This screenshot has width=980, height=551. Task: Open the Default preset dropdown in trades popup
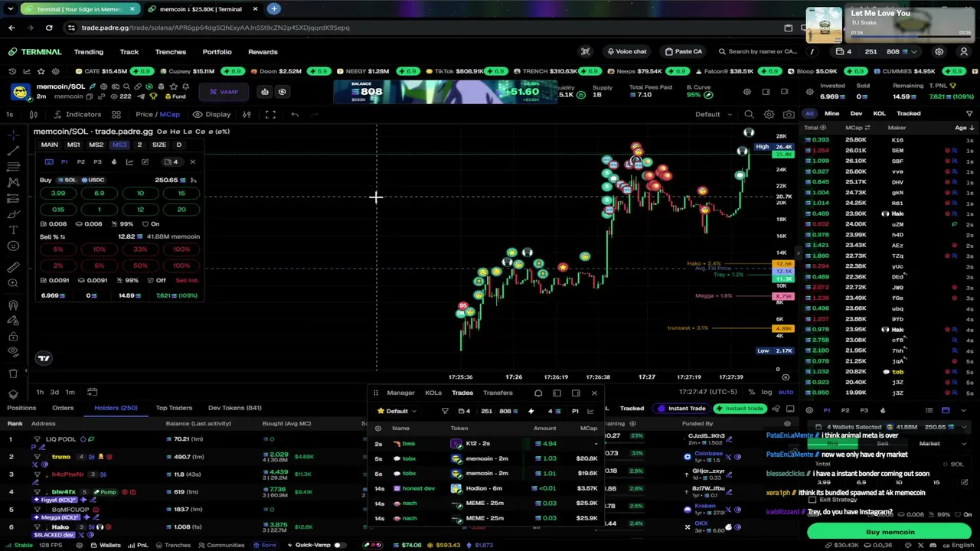click(x=397, y=411)
